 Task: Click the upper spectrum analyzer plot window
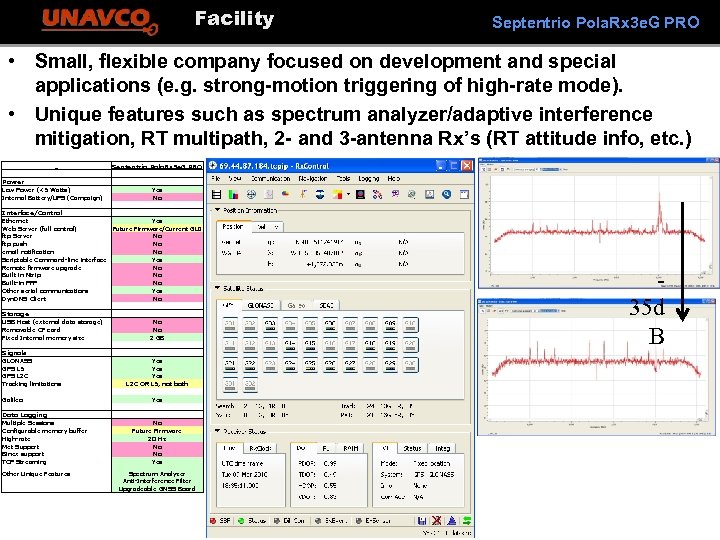pos(598,223)
